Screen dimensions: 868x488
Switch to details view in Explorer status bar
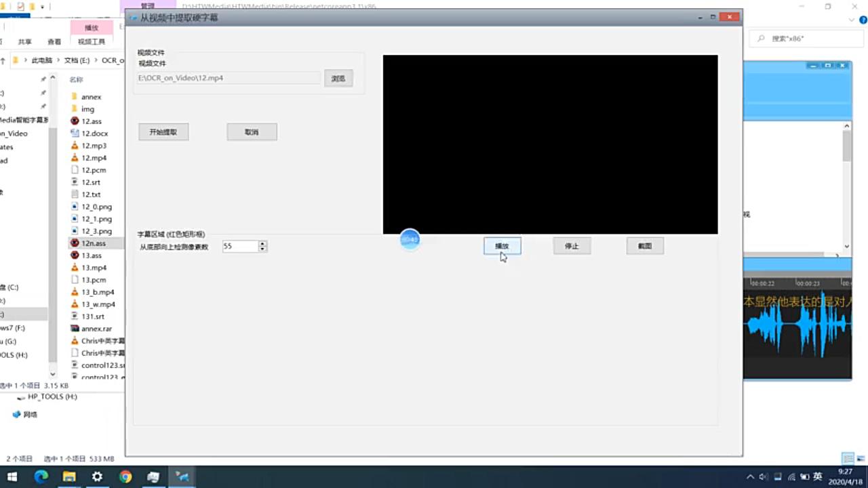848,459
